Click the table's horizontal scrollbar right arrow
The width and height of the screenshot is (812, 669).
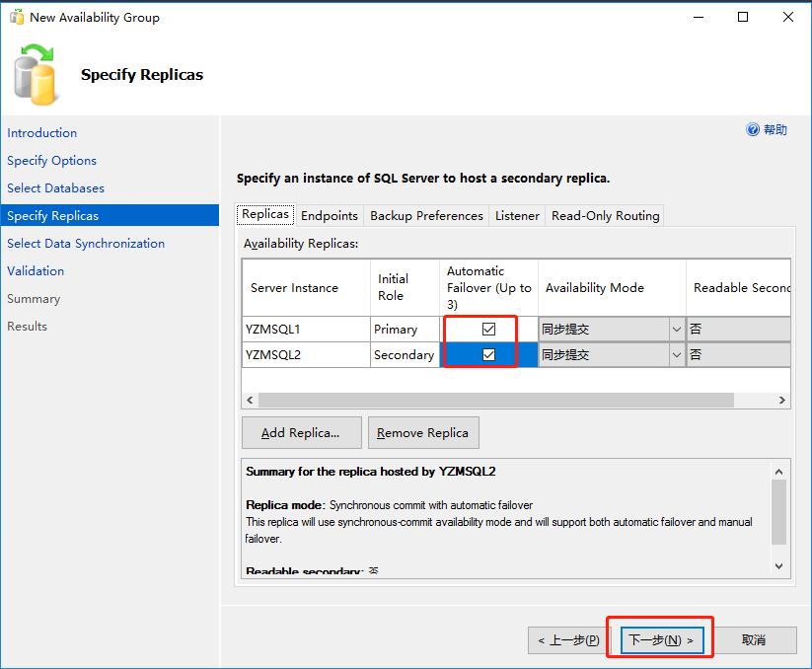pos(781,400)
